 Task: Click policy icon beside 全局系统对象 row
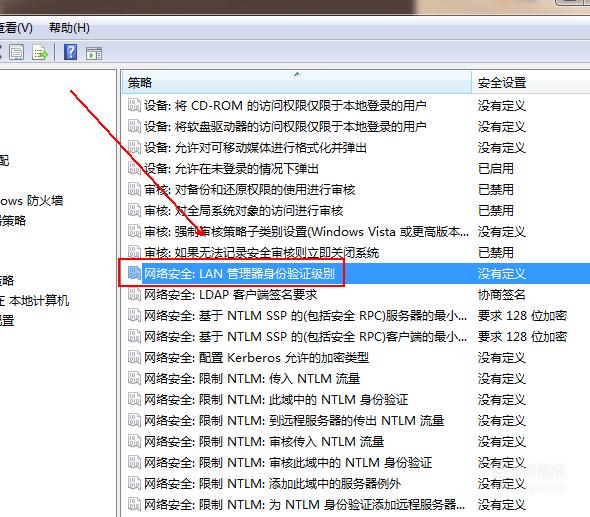pyautogui.click(x=134, y=210)
